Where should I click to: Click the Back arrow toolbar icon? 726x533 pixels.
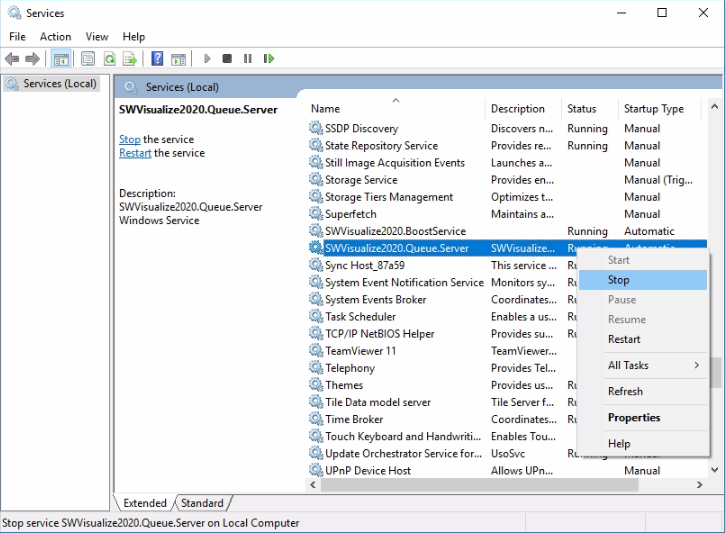tap(12, 59)
